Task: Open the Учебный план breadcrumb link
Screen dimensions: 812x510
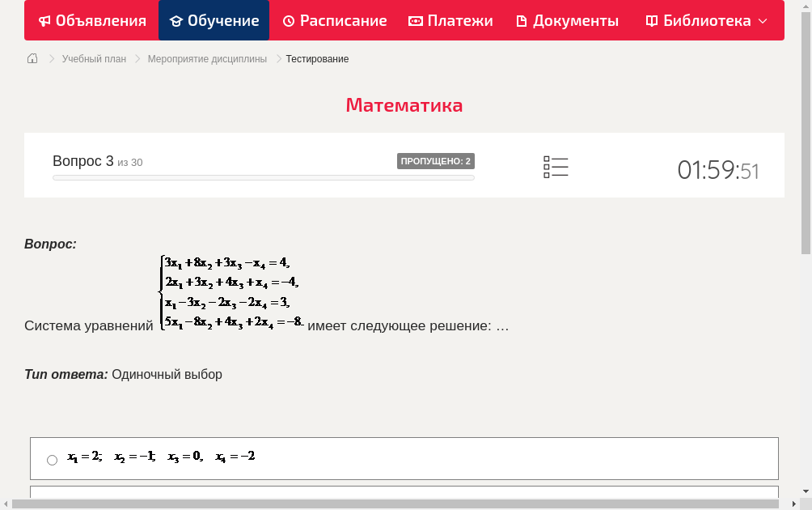Action: pyautogui.click(x=96, y=58)
